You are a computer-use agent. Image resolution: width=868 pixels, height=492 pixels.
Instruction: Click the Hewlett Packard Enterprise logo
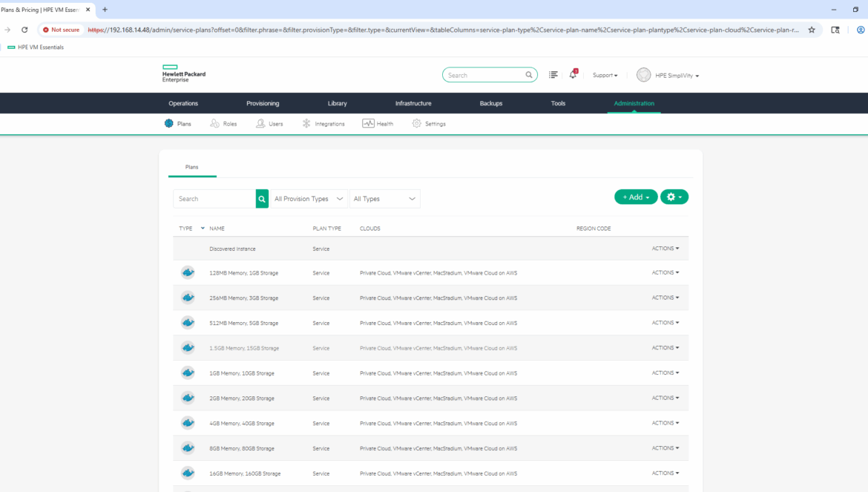pos(184,74)
